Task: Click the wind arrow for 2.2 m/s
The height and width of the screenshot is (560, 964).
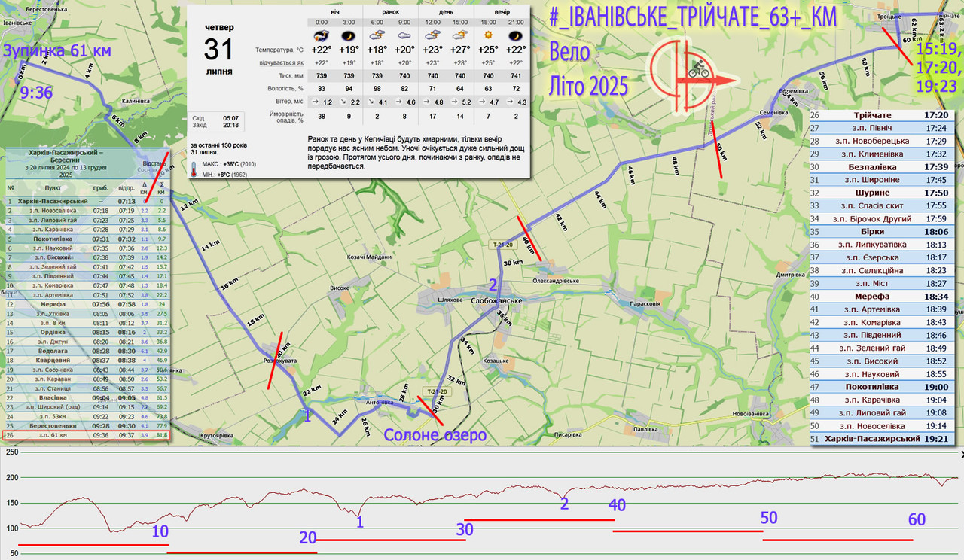Action: point(344,102)
